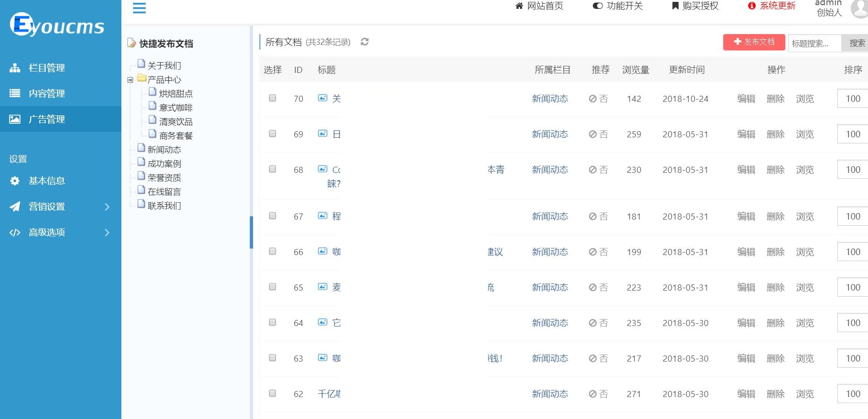Click the toggle icon beside 功能开关

tap(598, 6)
